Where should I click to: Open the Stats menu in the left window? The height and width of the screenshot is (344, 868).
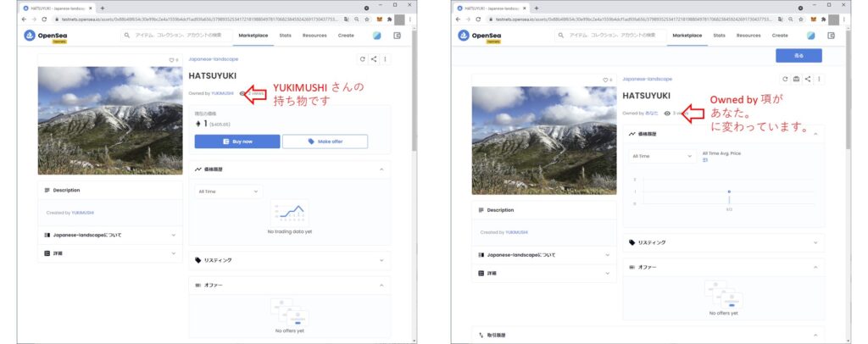pos(285,36)
